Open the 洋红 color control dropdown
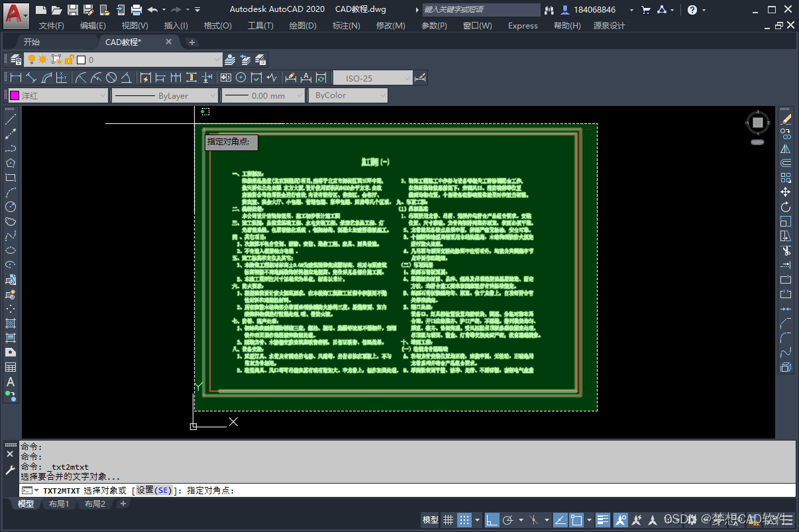 pyautogui.click(x=103, y=95)
